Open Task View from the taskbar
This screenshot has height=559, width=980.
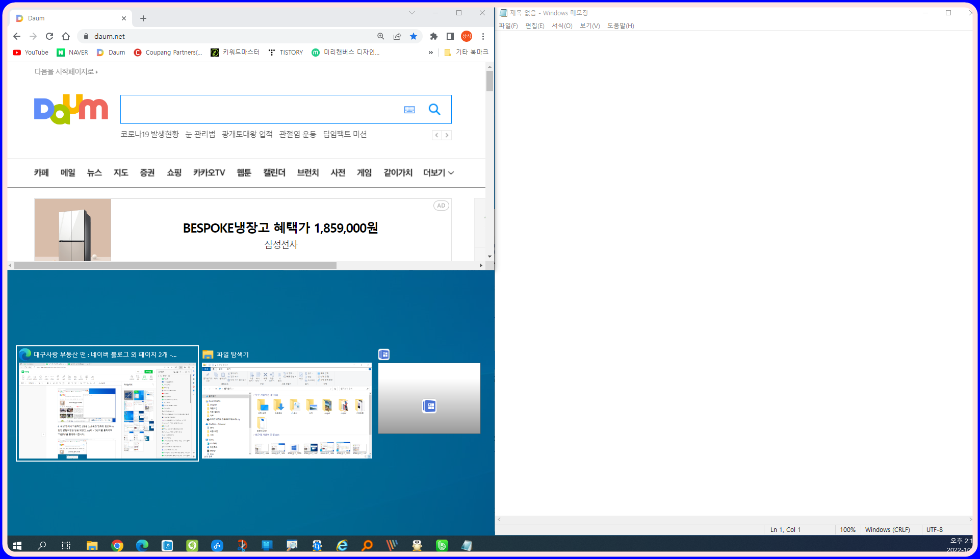pos(66,545)
